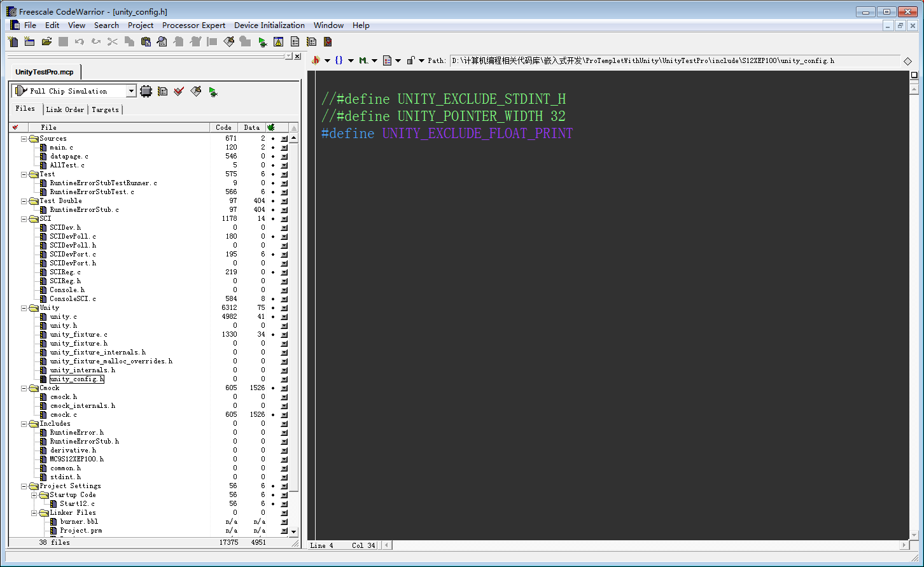Click the document settings icon in editor toolbar
This screenshot has height=567, width=924.
click(386, 60)
